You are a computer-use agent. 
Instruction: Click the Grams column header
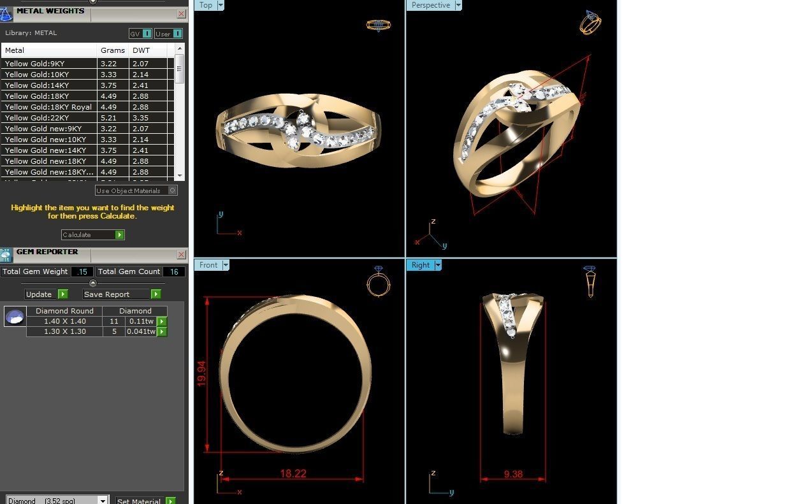(x=113, y=50)
